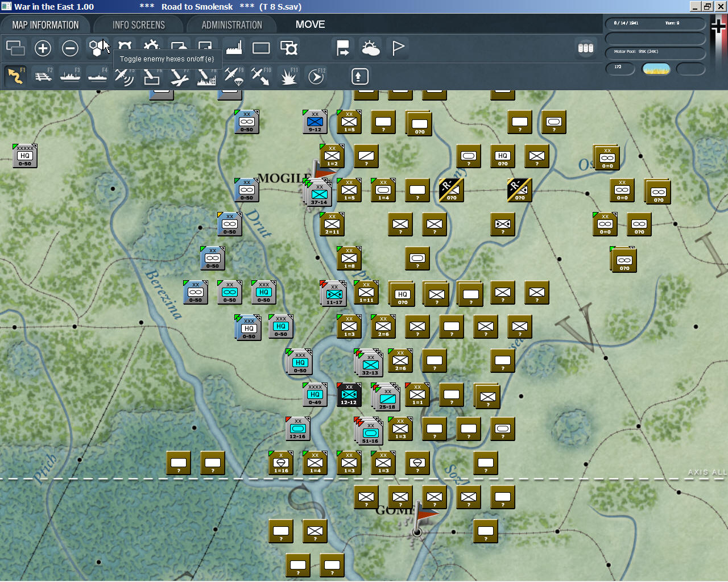Switch to the ADMINISTRATION tab
Image resolution: width=728 pixels, height=582 pixels.
[x=232, y=25]
